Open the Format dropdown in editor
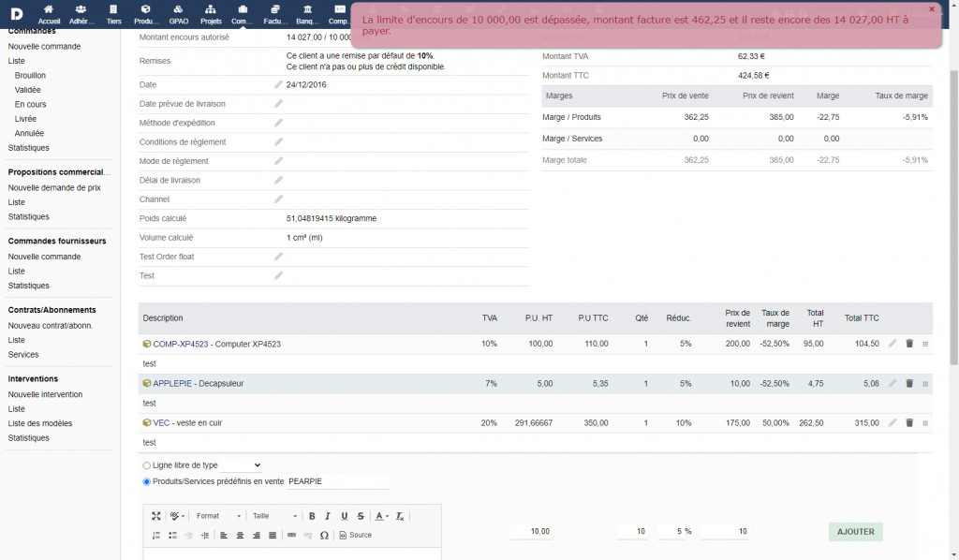This screenshot has width=959, height=560. pos(219,516)
